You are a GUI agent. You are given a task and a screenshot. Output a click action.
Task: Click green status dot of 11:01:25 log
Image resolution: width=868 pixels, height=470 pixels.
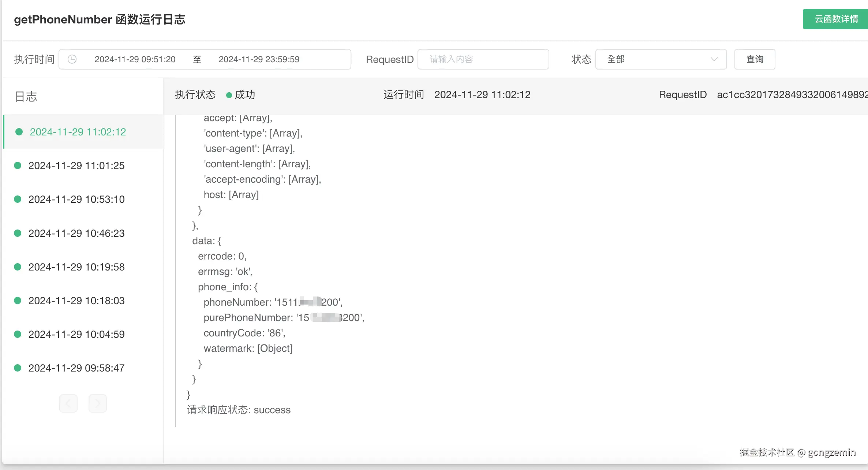coord(18,165)
